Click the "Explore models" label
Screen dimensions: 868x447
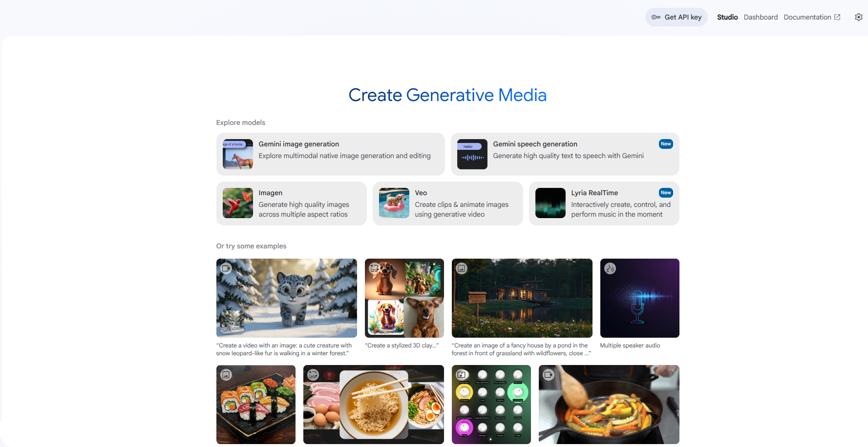pyautogui.click(x=241, y=122)
